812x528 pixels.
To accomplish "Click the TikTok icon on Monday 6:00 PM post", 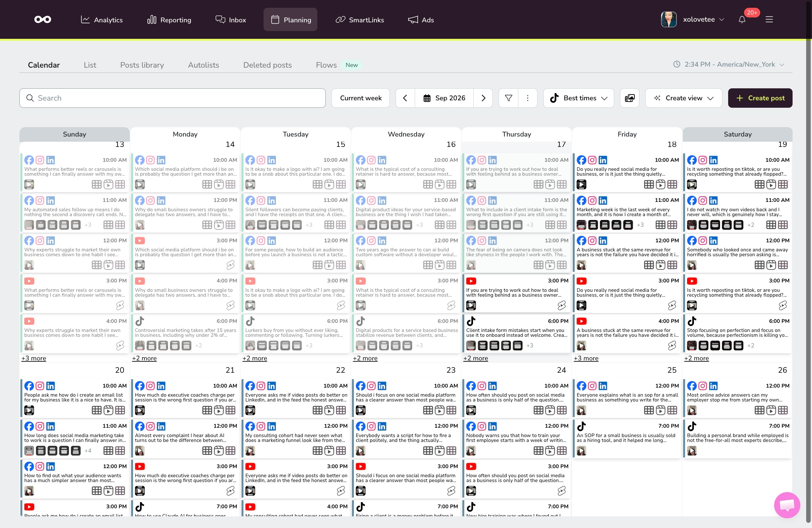I will tap(140, 321).
